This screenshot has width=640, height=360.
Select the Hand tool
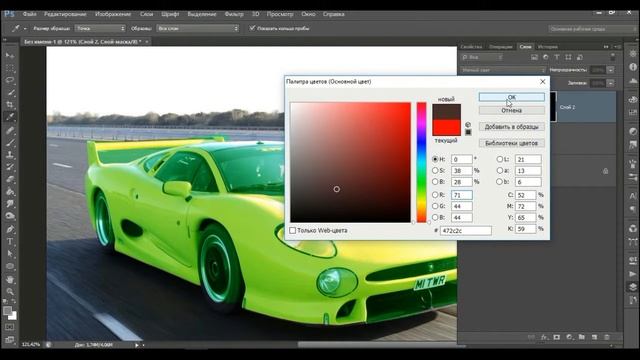click(x=10, y=280)
